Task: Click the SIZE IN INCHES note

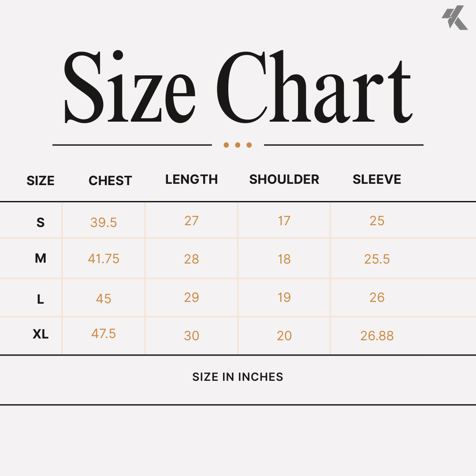Action: (x=238, y=377)
